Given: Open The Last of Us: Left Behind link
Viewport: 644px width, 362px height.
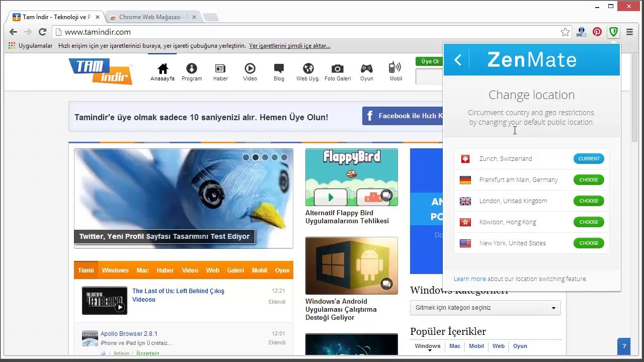Looking at the screenshot, I should [178, 295].
